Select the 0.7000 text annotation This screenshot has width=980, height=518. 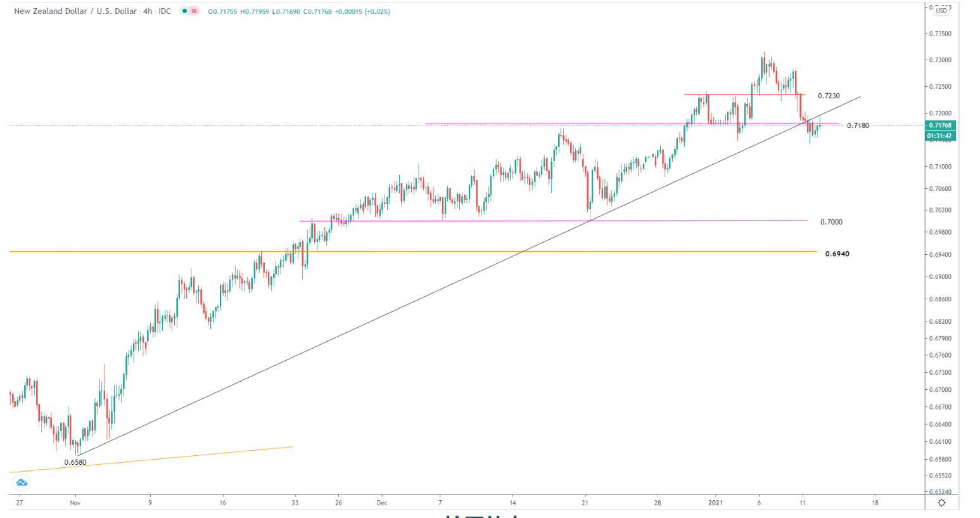[x=831, y=222]
